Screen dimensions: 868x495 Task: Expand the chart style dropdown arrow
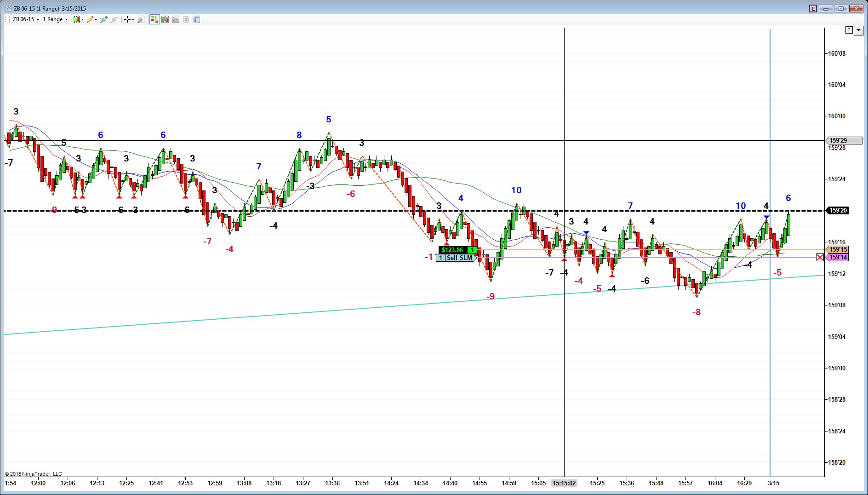coord(82,19)
